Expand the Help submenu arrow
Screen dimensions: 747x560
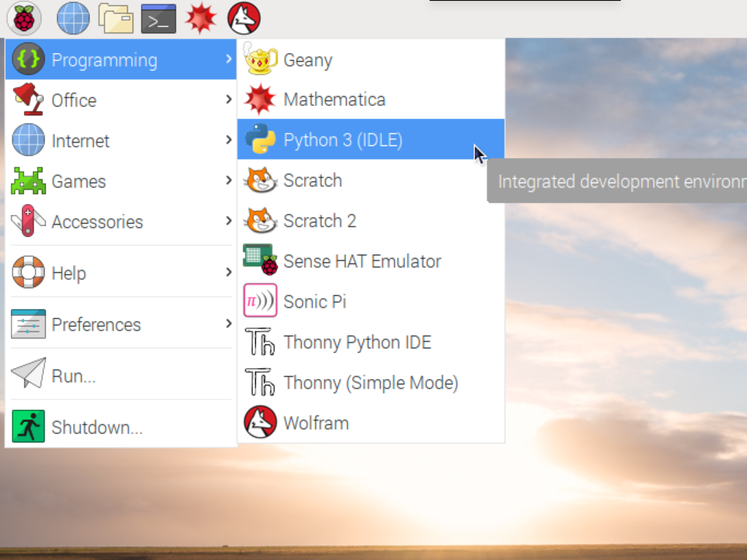[229, 272]
